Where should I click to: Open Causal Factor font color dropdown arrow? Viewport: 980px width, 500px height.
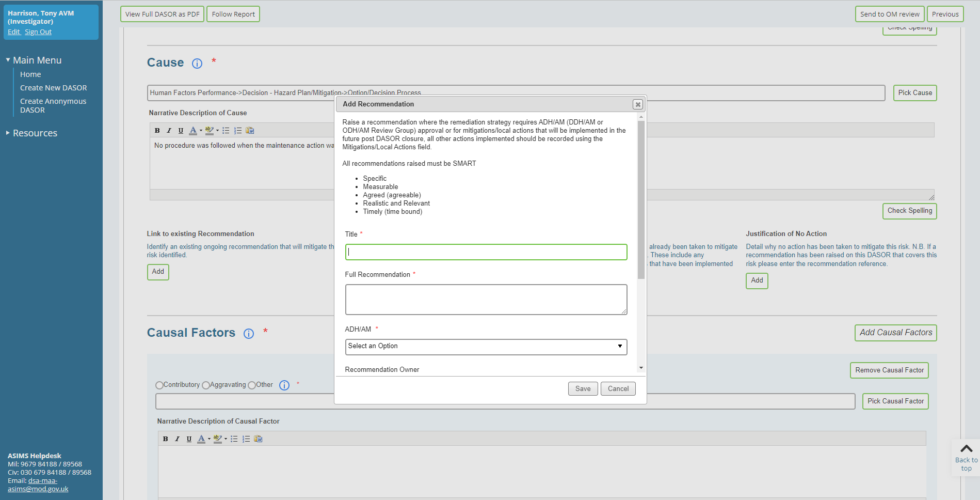point(209,439)
